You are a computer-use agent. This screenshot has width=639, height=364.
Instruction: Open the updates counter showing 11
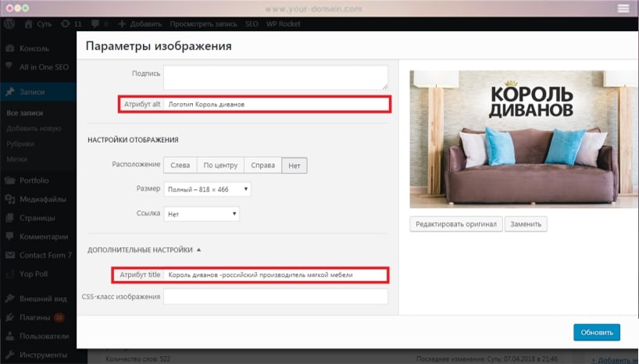pos(71,24)
